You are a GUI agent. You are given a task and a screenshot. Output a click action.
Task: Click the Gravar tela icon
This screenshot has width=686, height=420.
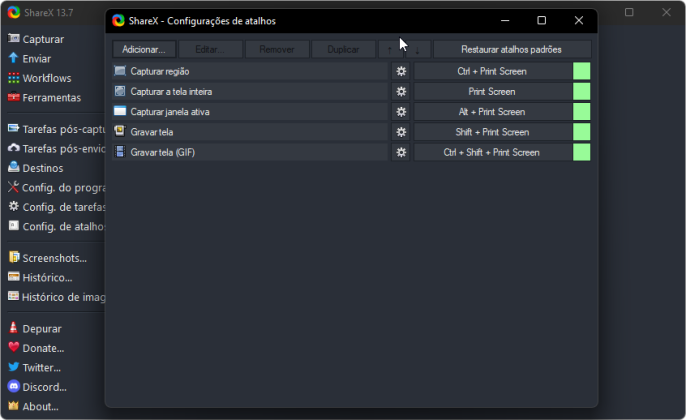[x=120, y=131]
